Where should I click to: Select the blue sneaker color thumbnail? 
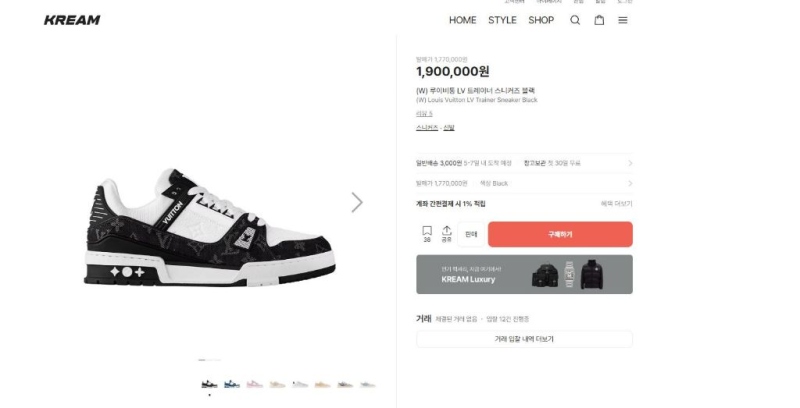point(232,384)
